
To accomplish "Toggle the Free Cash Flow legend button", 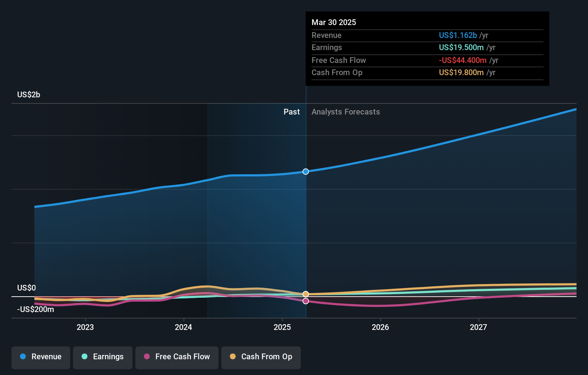I will (177, 357).
